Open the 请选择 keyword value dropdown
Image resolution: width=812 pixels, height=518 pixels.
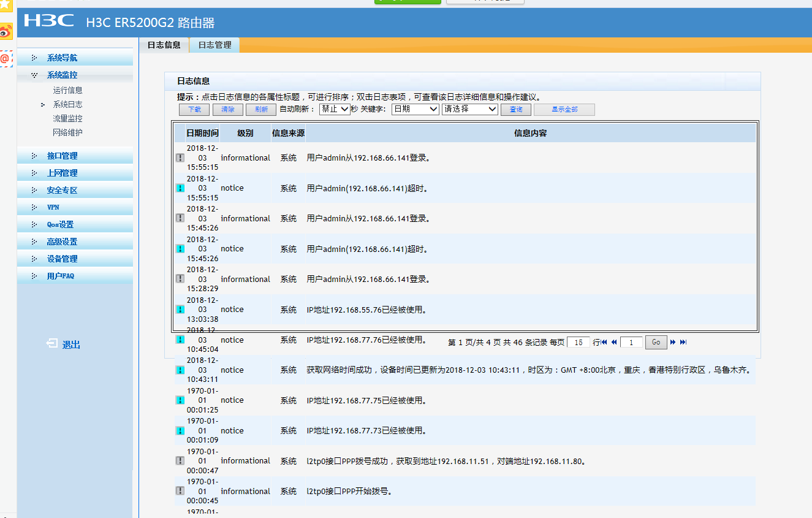pyautogui.click(x=470, y=109)
